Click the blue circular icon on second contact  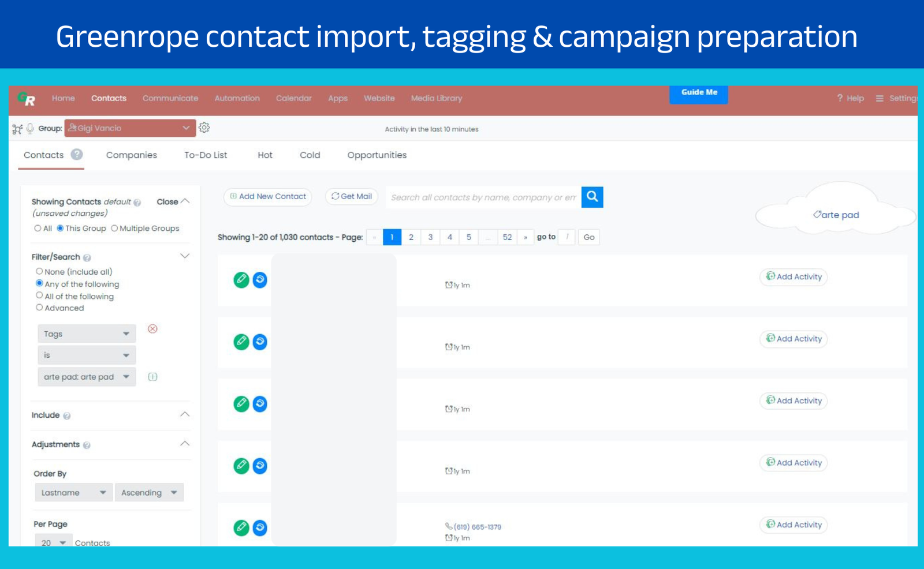260,342
